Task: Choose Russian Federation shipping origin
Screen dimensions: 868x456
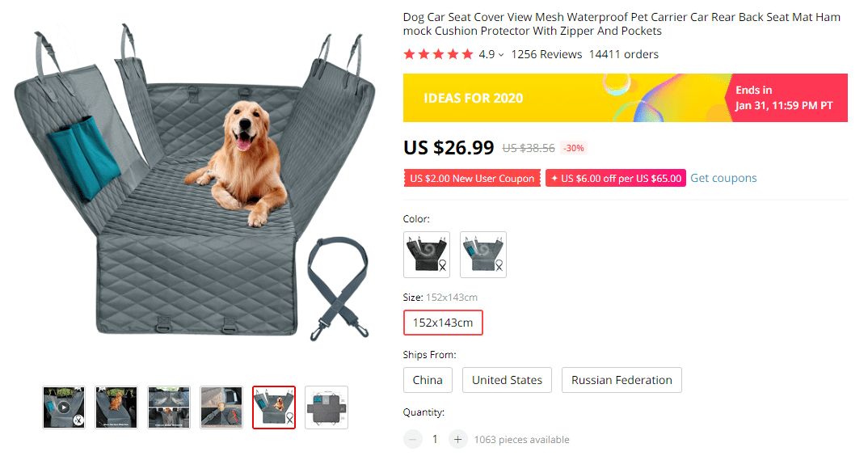Action: (x=622, y=380)
